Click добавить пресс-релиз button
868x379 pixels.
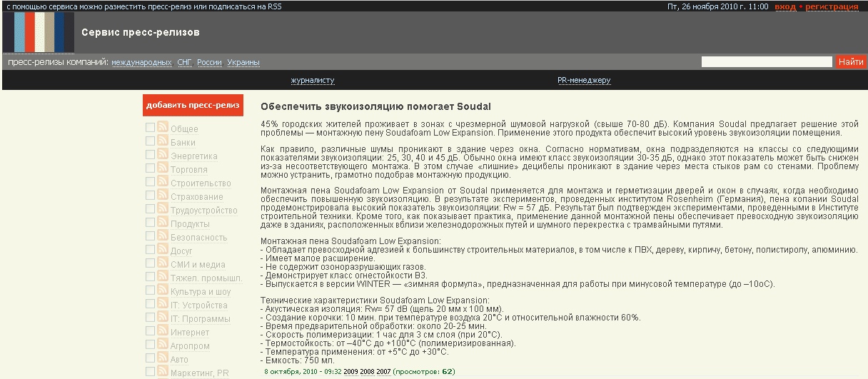193,105
